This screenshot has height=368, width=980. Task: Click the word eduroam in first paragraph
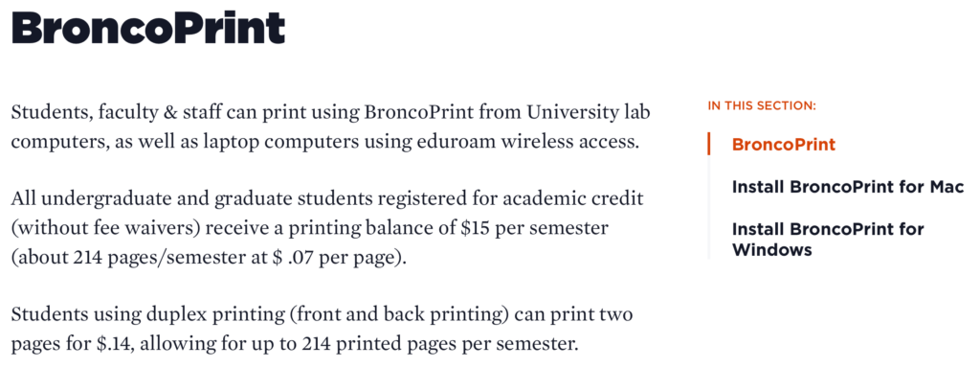[x=448, y=142]
